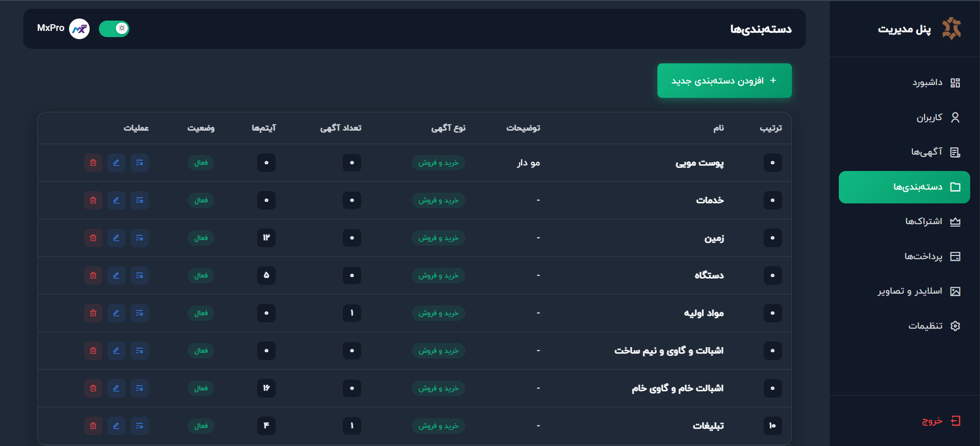Delete the مواد اولیه category
980x446 pixels.
tap(93, 313)
